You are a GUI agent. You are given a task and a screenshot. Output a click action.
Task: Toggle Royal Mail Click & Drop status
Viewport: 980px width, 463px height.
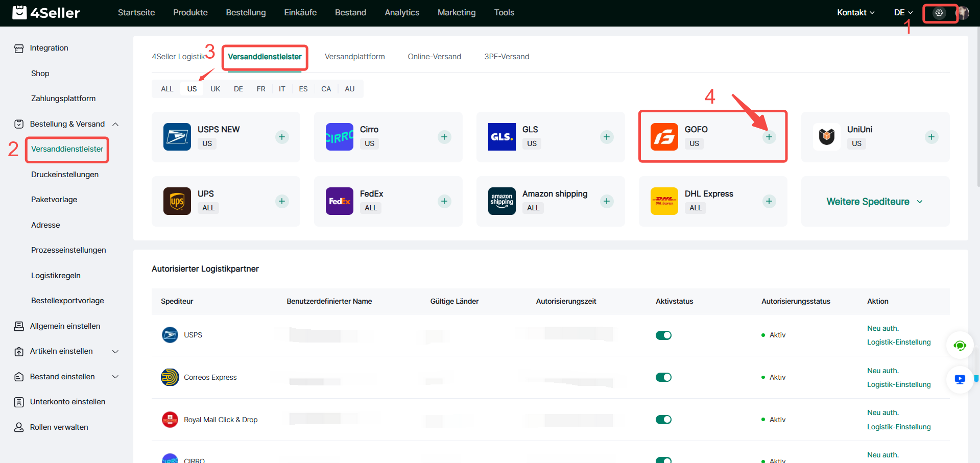coord(663,420)
